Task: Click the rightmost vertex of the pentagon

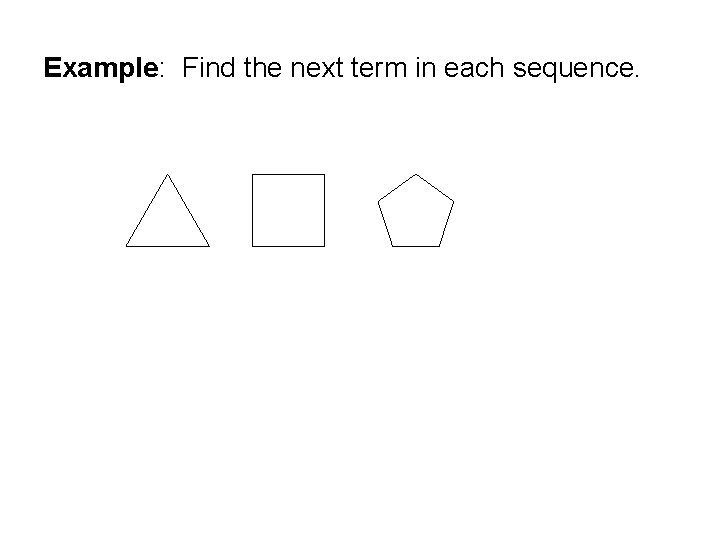Action: click(454, 202)
